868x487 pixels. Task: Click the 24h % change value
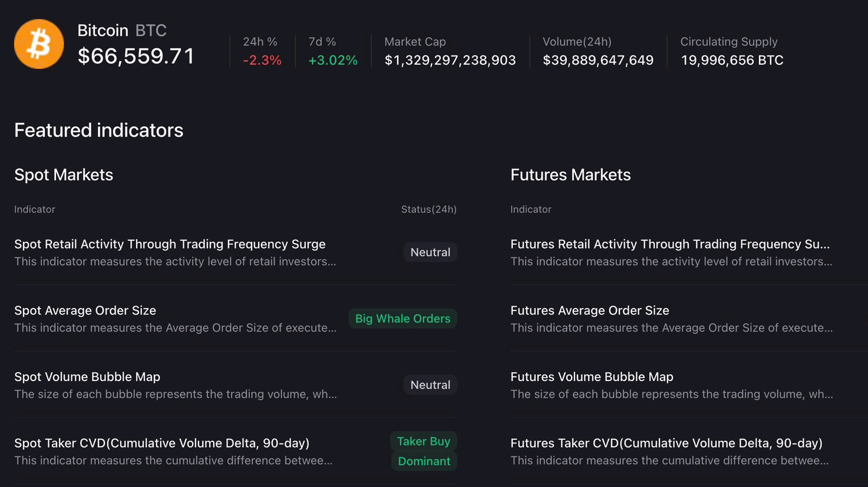pos(262,61)
